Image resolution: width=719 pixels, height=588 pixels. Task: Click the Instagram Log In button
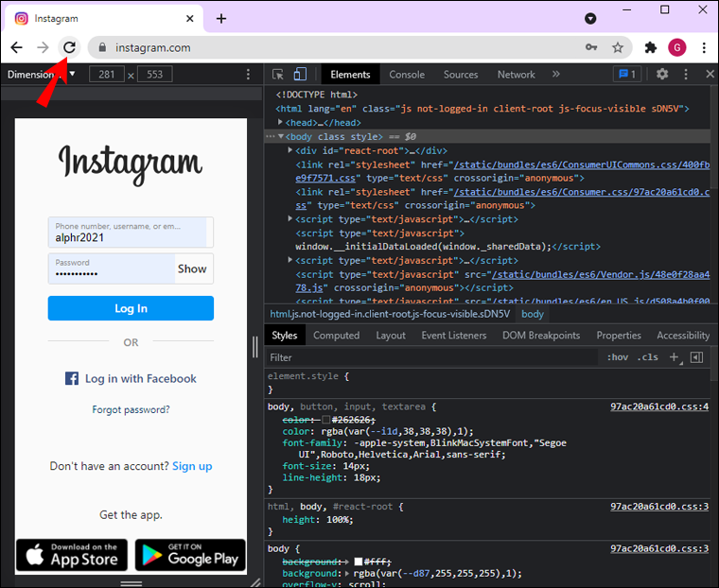click(x=131, y=308)
